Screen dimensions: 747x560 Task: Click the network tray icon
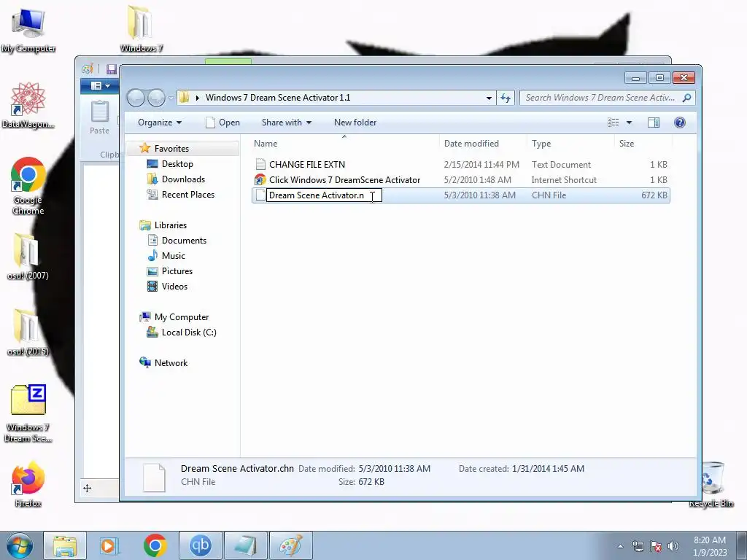point(638,546)
